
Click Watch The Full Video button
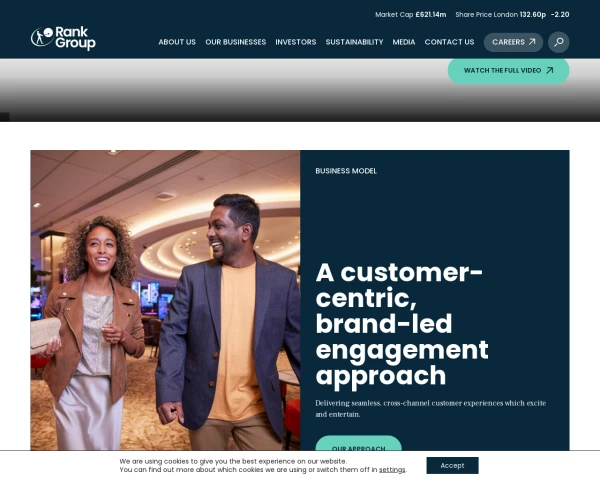pos(509,70)
